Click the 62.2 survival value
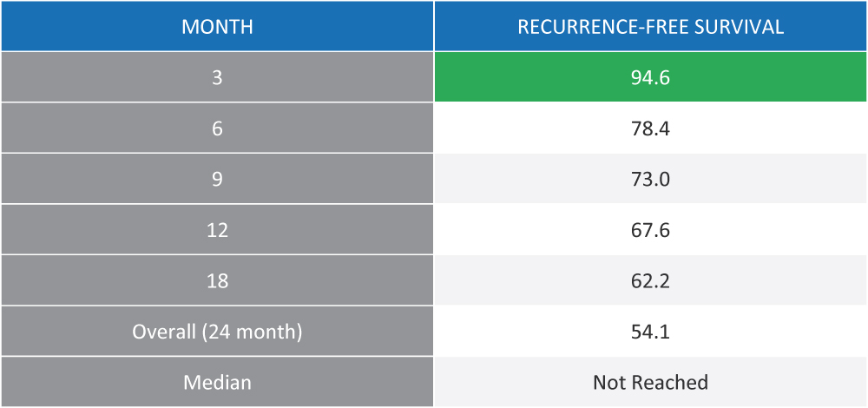The height and width of the screenshot is (408, 868). (x=650, y=280)
